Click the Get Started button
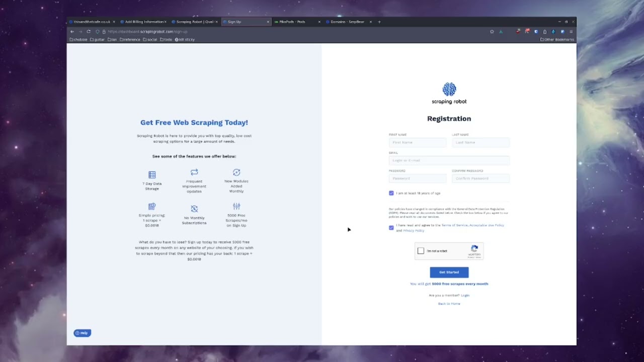The width and height of the screenshot is (644, 362). click(x=449, y=272)
